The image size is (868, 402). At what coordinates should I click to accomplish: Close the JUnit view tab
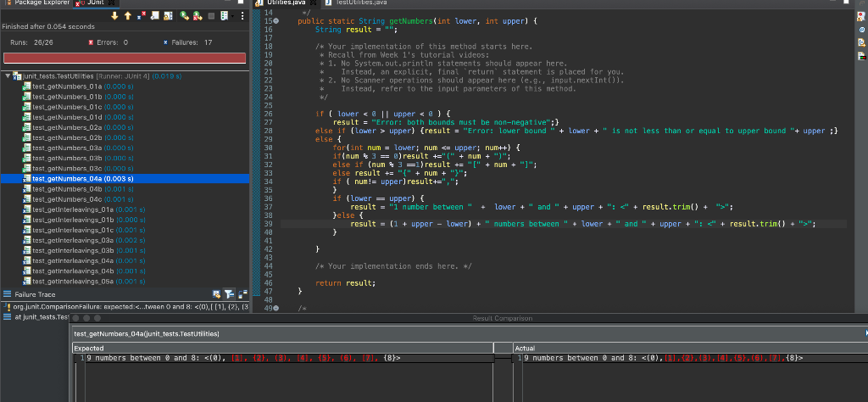pos(111,3)
